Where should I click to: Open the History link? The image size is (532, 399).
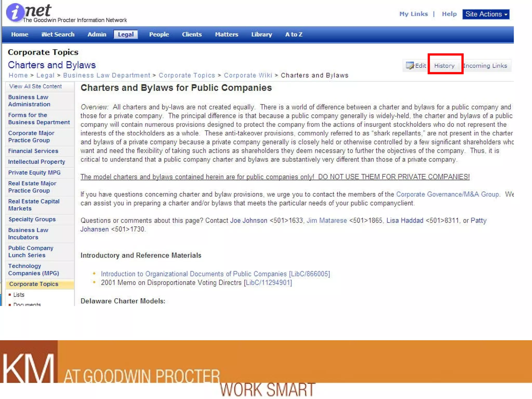[444, 66]
